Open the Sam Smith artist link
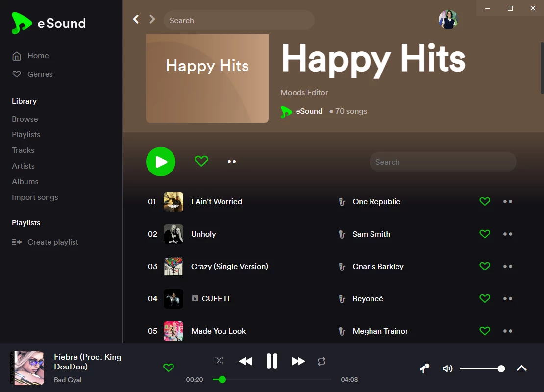 (371, 234)
